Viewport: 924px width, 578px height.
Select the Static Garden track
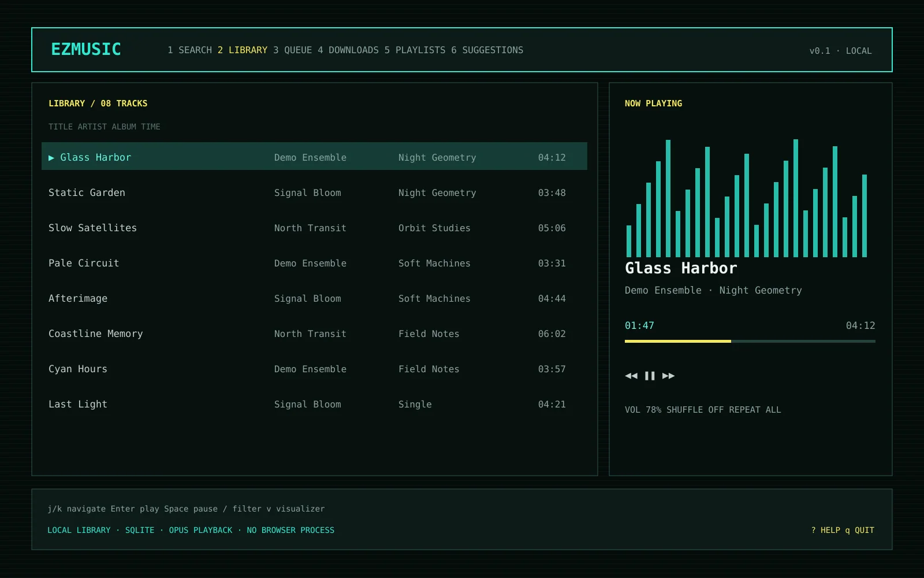[x=314, y=192]
